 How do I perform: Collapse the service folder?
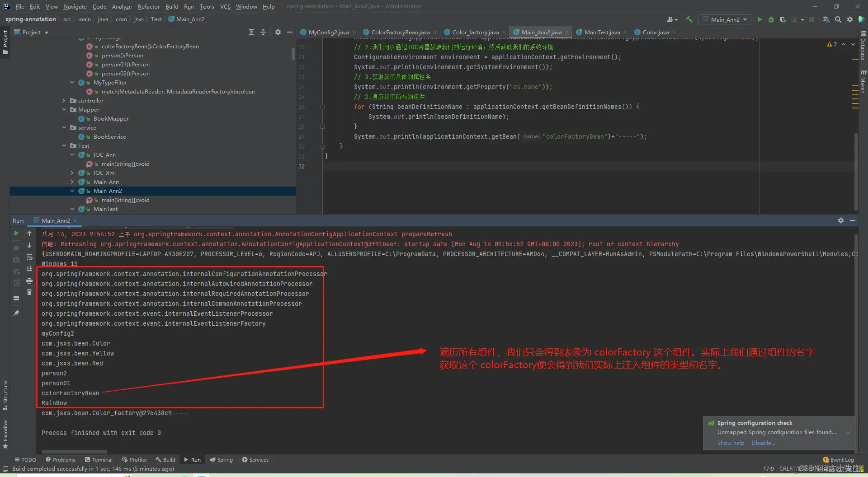tap(64, 128)
